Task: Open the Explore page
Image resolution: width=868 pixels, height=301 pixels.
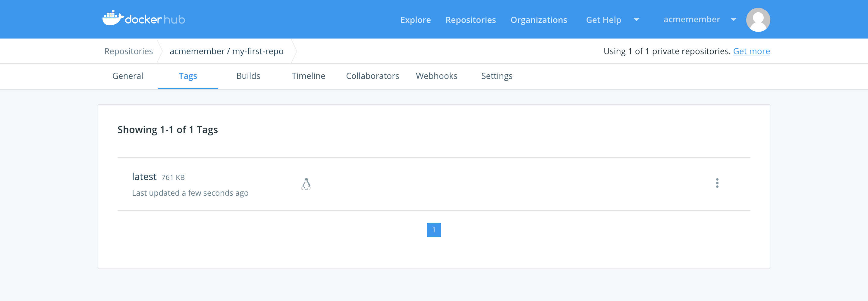Action: (415, 20)
